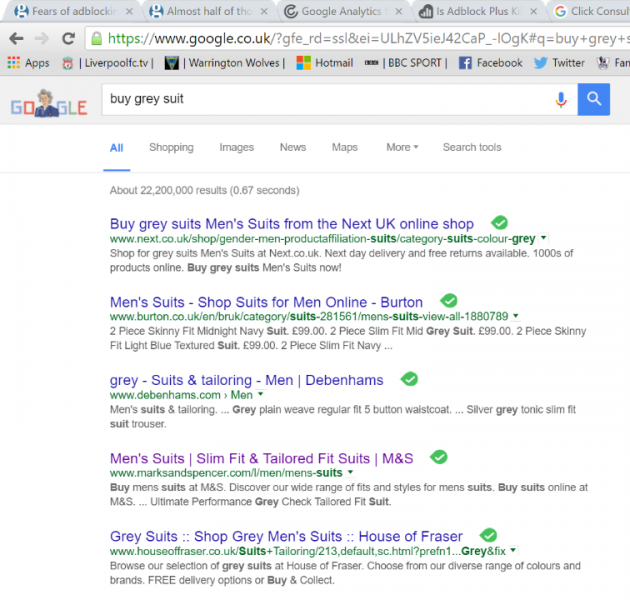Open Search tools

[x=472, y=147]
